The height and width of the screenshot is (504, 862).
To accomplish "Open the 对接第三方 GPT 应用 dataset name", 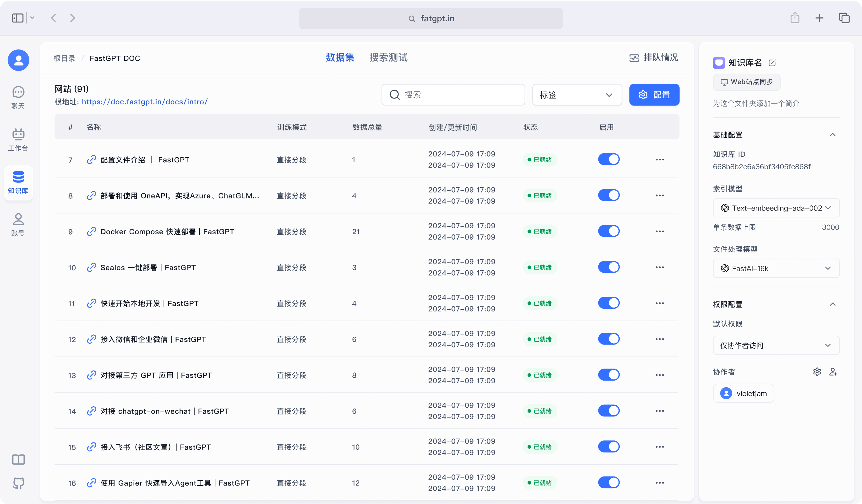I will point(156,375).
